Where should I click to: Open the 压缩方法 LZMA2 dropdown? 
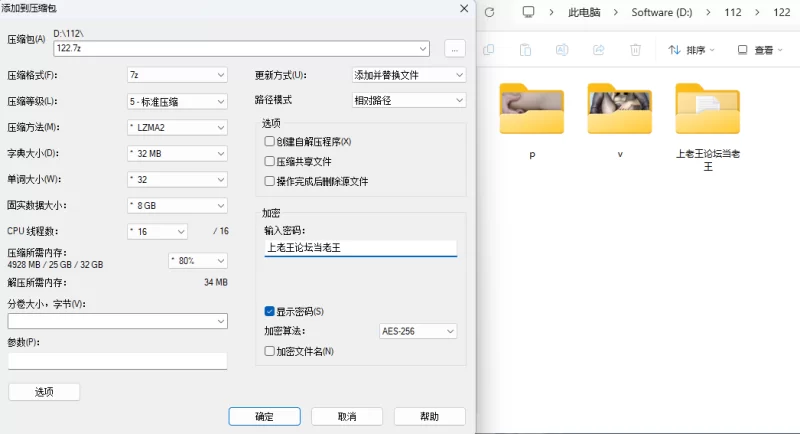177,127
